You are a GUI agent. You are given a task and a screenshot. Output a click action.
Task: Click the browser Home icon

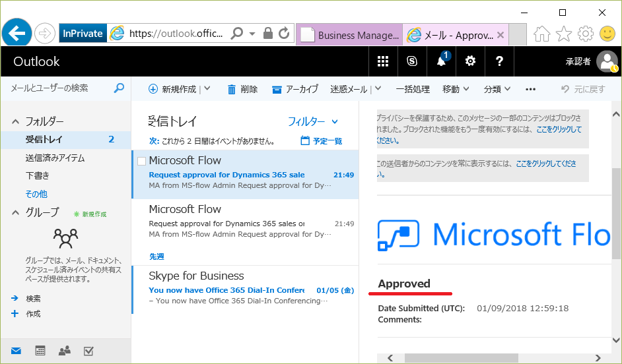click(x=542, y=34)
